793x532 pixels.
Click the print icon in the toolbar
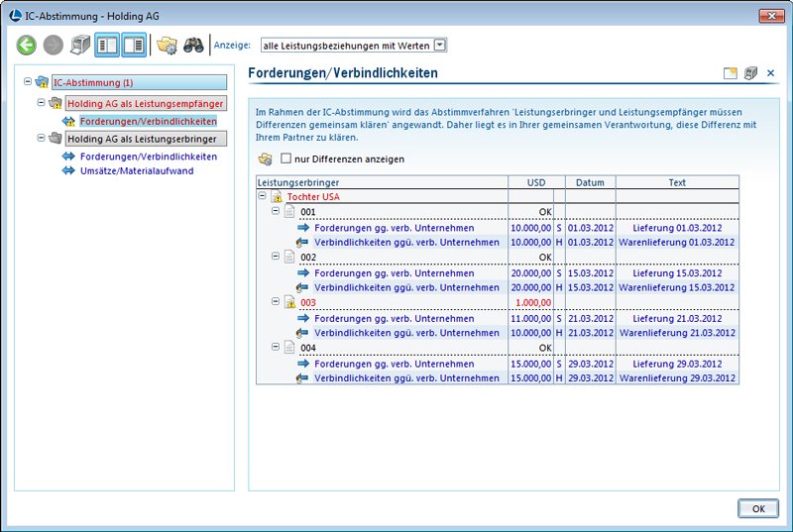pyautogui.click(x=80, y=46)
